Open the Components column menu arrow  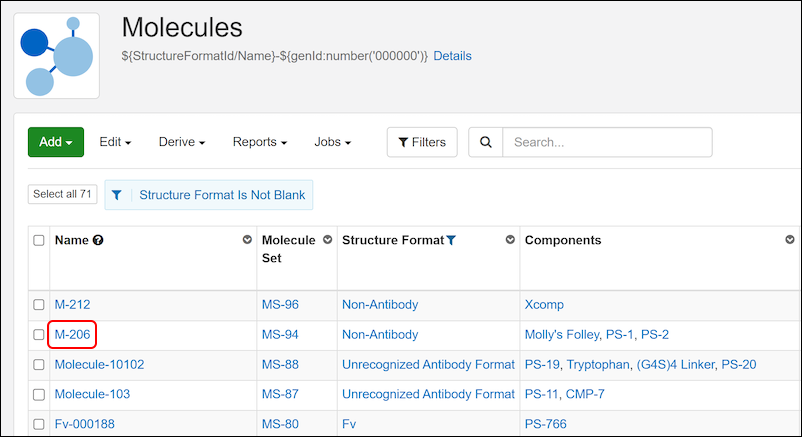click(790, 239)
